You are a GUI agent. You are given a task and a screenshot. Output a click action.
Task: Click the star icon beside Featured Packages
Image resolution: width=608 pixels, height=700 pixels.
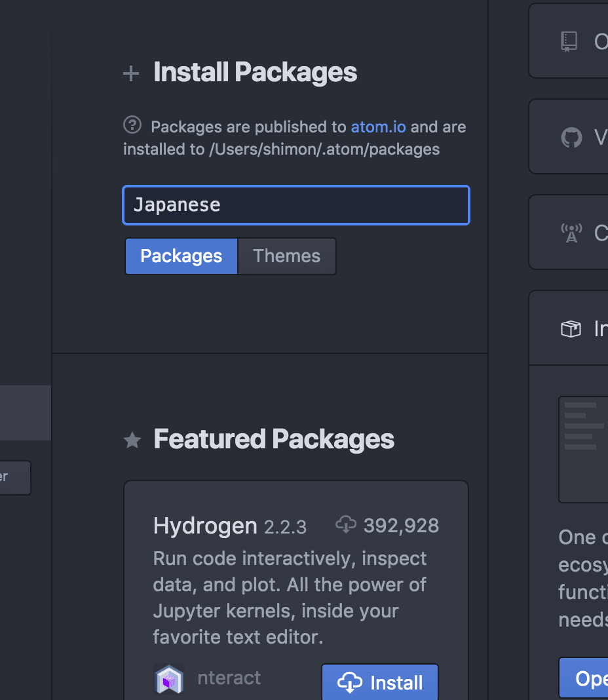(x=132, y=440)
